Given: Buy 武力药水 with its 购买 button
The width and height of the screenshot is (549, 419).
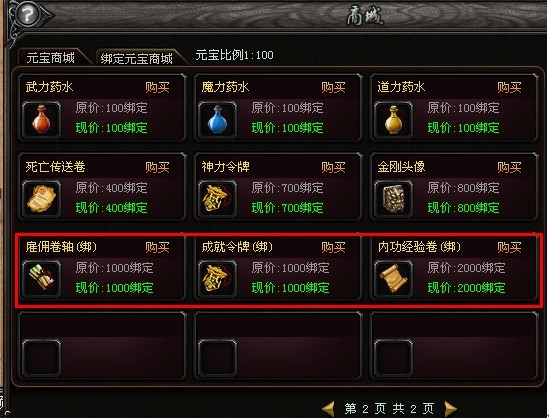Looking at the screenshot, I should point(158,87).
